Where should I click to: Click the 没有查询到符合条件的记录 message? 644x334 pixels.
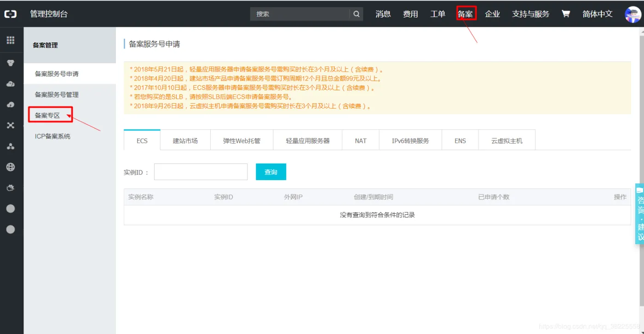[x=377, y=215]
